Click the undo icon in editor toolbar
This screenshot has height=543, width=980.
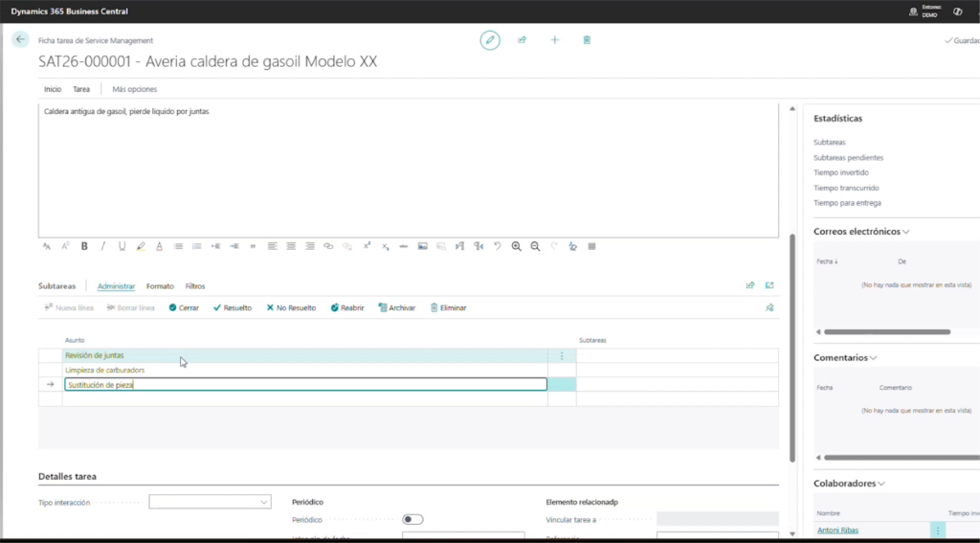(498, 246)
